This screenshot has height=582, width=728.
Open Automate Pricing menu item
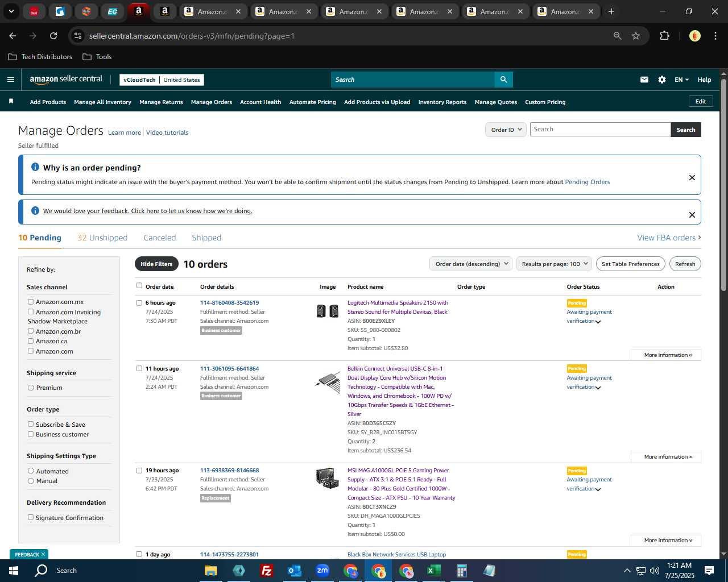pyautogui.click(x=313, y=102)
